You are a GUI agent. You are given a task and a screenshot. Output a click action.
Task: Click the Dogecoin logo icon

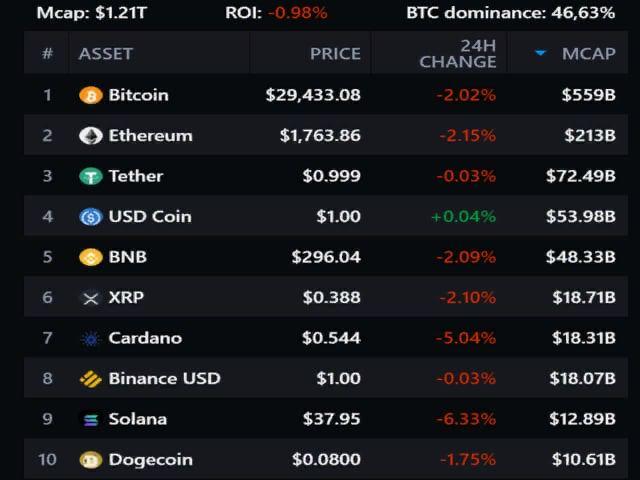tap(91, 460)
